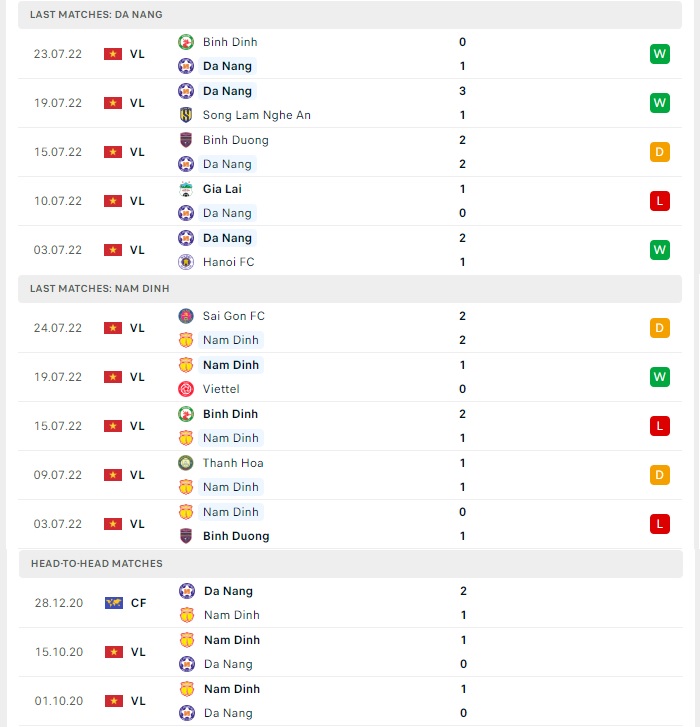Open Binh Dinh team name in 23.07.22 match
700x727 pixels.
click(230, 42)
